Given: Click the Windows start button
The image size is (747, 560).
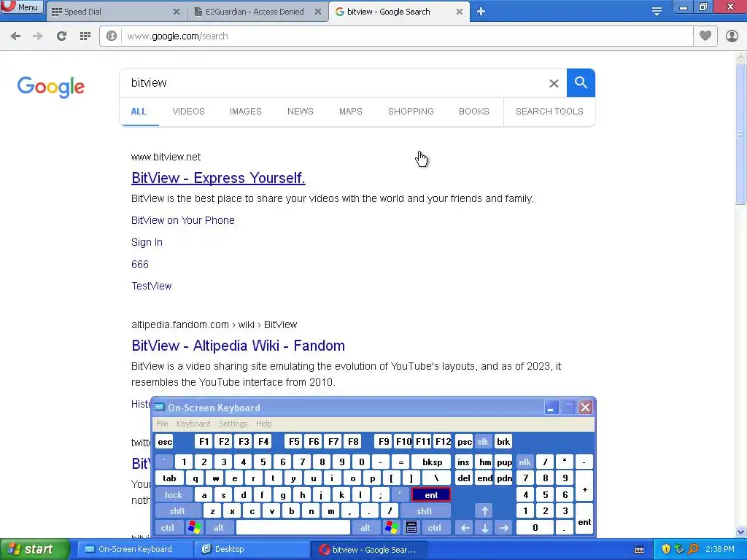Looking at the screenshot, I should click(34, 550).
